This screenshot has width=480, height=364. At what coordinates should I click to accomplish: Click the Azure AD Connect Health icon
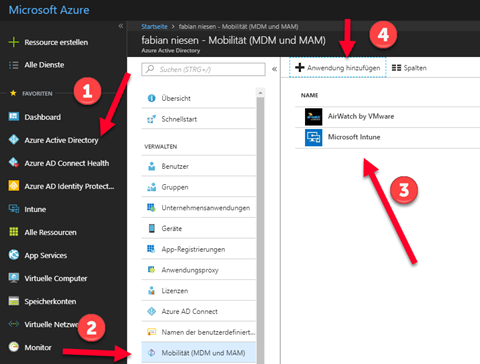click(x=14, y=163)
